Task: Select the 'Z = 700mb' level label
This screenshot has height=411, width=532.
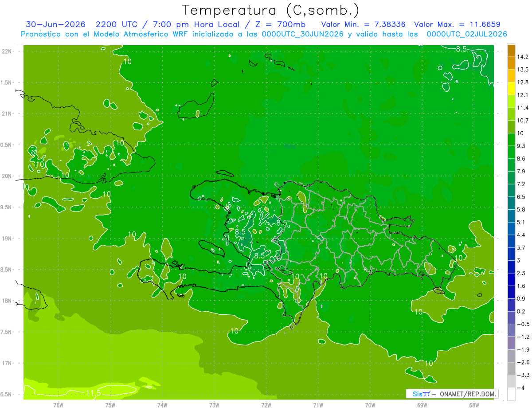Action: [280, 24]
